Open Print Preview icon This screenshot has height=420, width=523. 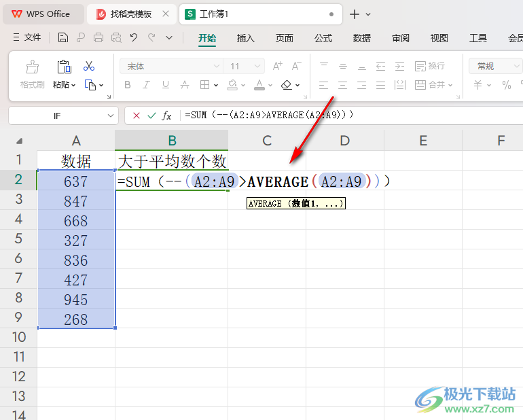(116, 37)
